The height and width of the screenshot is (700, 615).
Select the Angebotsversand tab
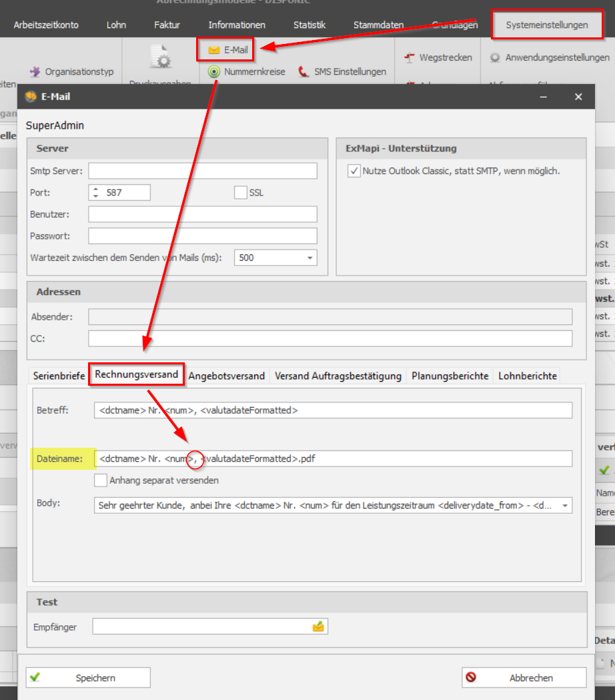pos(227,376)
